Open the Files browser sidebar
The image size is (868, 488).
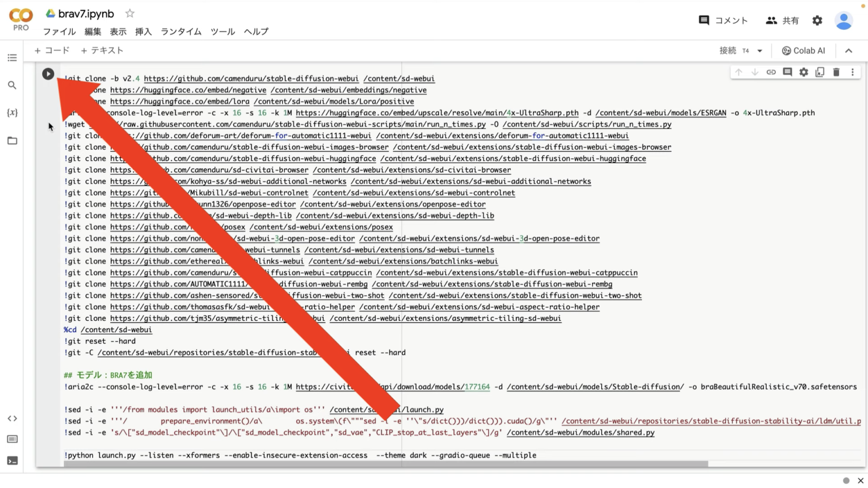12,140
